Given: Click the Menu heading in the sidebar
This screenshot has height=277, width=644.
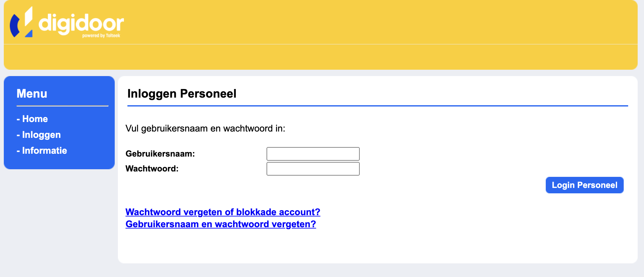Looking at the screenshot, I should click(32, 93).
